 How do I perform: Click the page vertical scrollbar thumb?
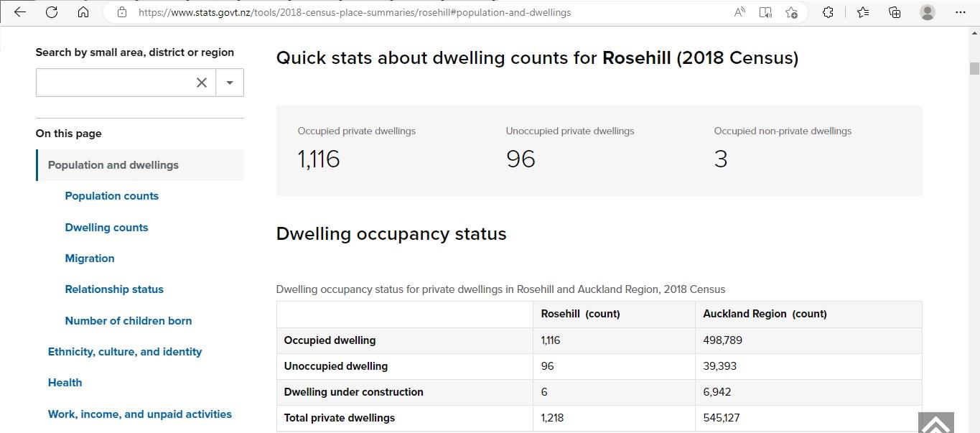click(x=974, y=68)
